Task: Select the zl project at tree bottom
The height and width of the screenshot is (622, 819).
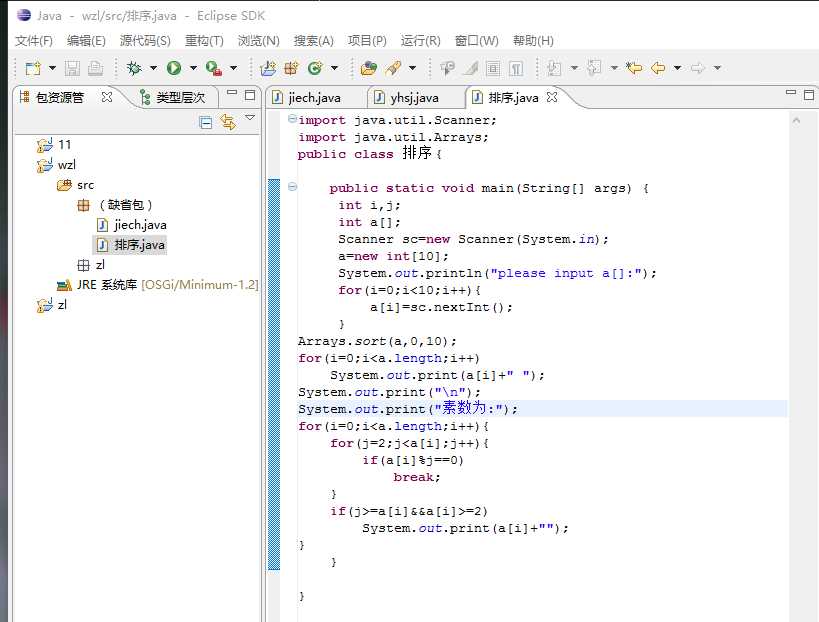Action: pyautogui.click(x=52, y=305)
